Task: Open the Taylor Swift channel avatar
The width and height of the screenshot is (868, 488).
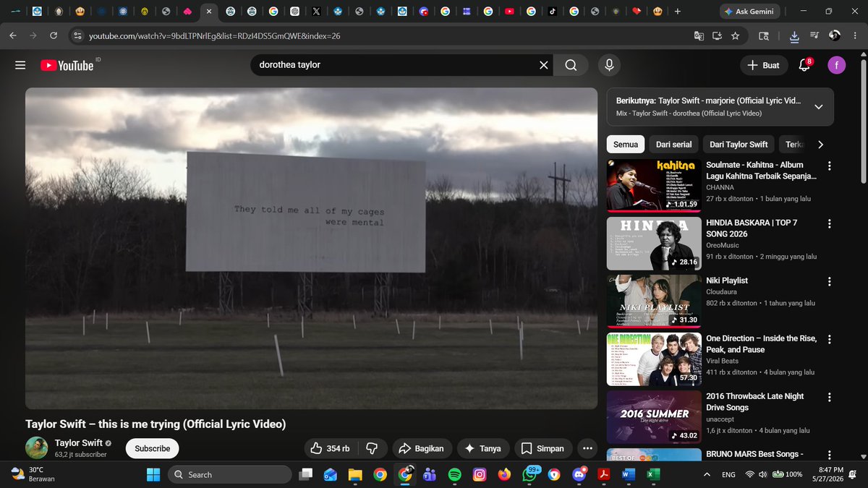Action: click(37, 448)
